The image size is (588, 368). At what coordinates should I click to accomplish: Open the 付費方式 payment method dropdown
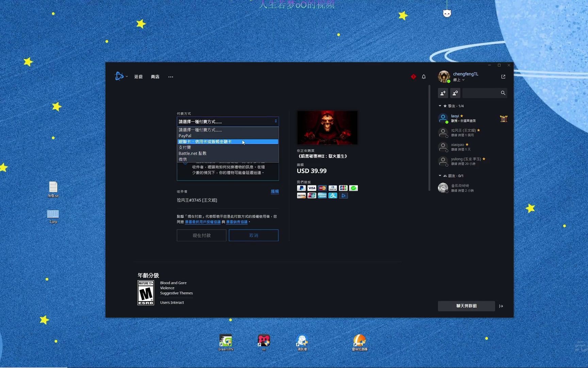pyautogui.click(x=228, y=121)
